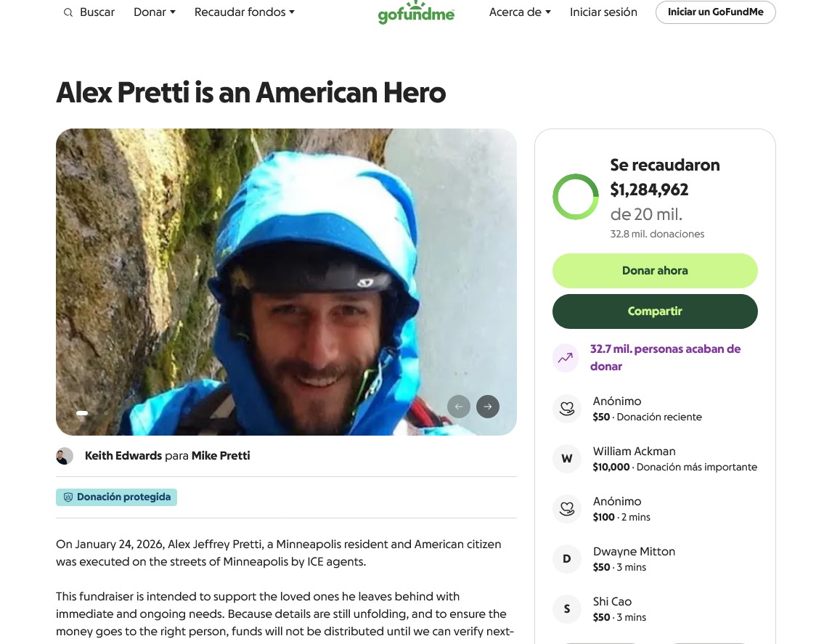Viewport: 832px width, 644px height.
Task: Click Shi Cao's S avatar
Action: click(x=567, y=609)
